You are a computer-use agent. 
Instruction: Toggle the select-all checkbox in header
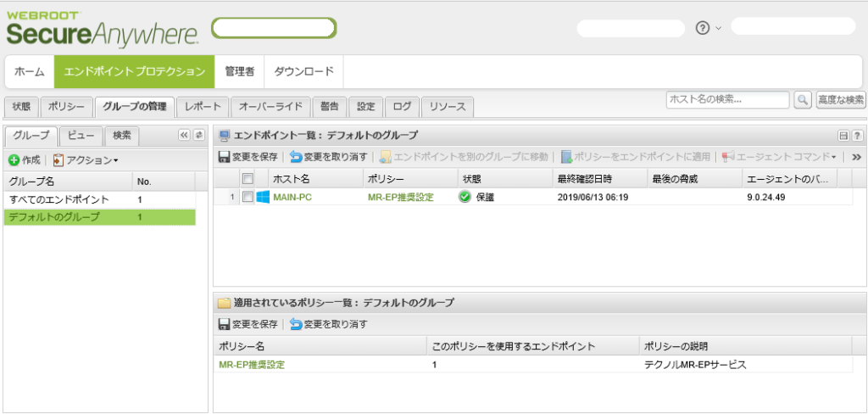[248, 179]
